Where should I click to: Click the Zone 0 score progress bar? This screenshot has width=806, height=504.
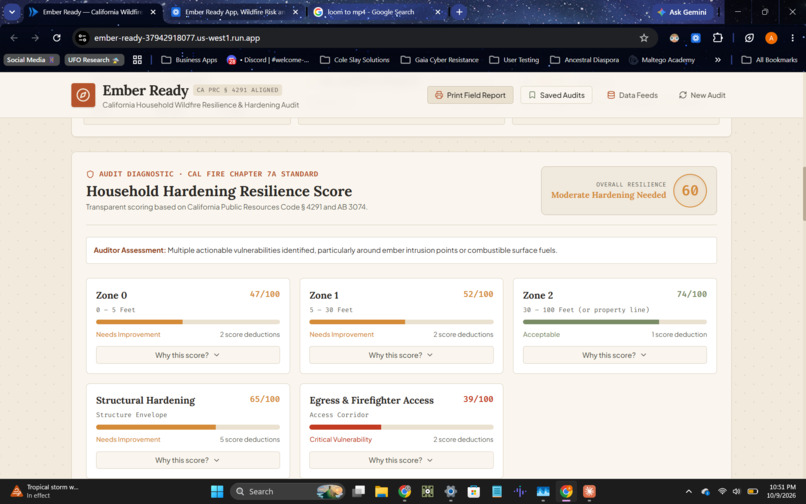[x=188, y=322]
